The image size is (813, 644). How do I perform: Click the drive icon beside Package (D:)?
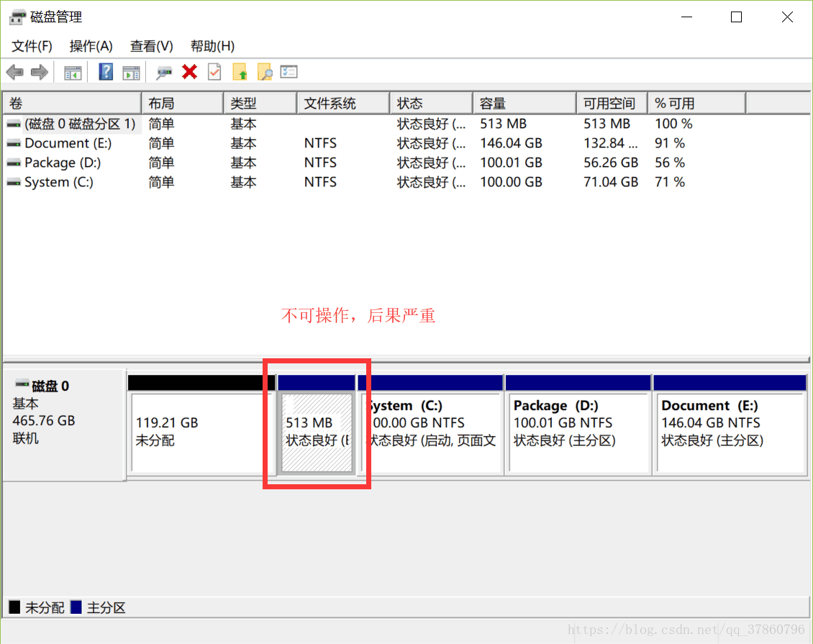click(14, 163)
